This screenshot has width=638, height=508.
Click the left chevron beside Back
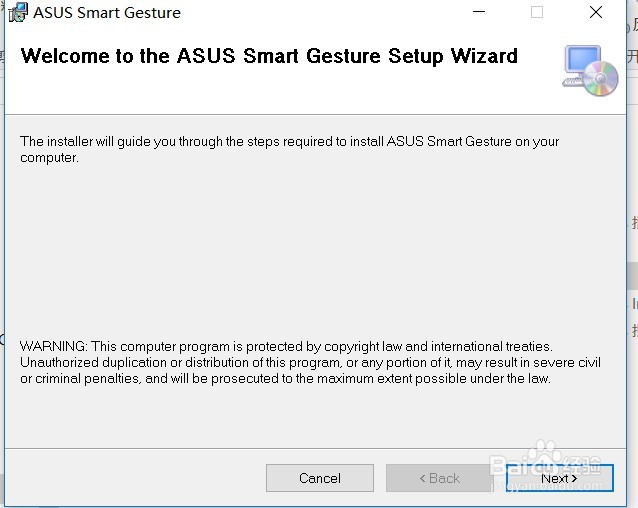422,479
